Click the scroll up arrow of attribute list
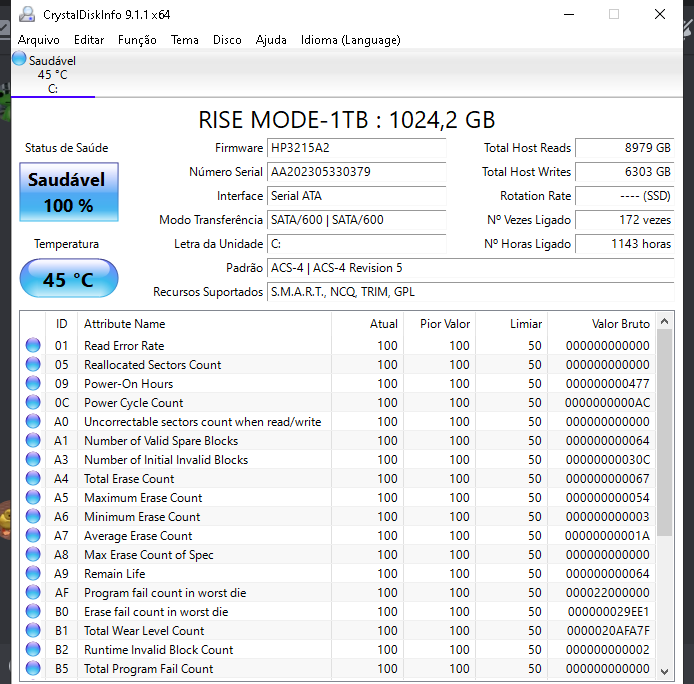The image size is (694, 684). 664,321
